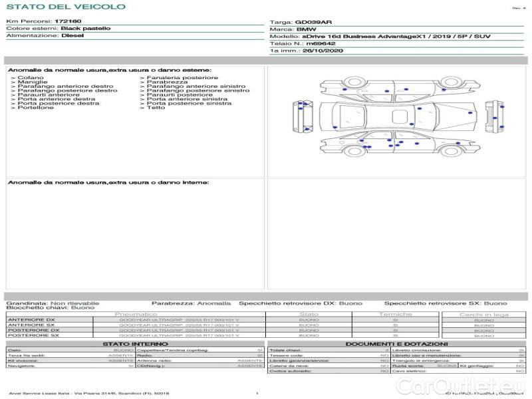Click Blocchetto chiavi: Buono status
This screenshot has width=532, height=399.
click(x=51, y=308)
